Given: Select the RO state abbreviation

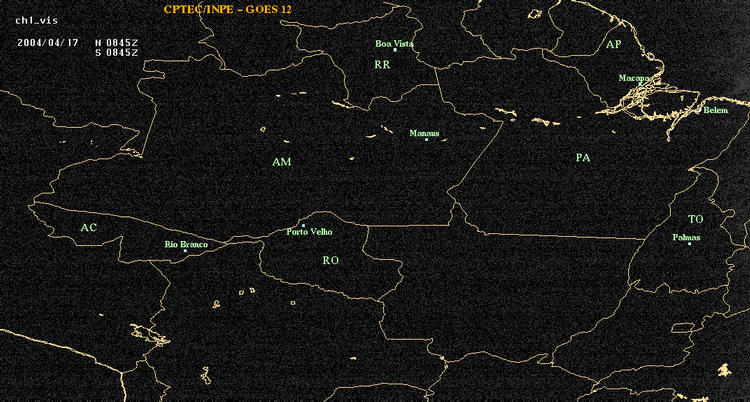Looking at the screenshot, I should [331, 260].
